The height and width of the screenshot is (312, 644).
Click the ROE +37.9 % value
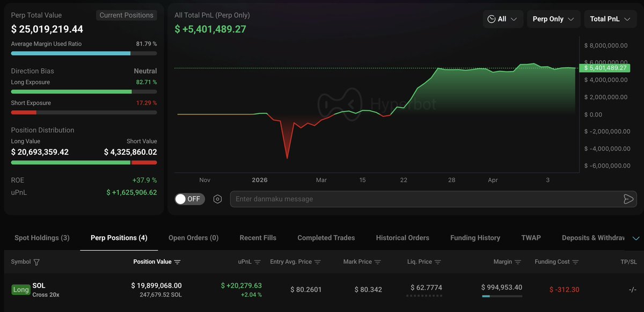click(144, 180)
